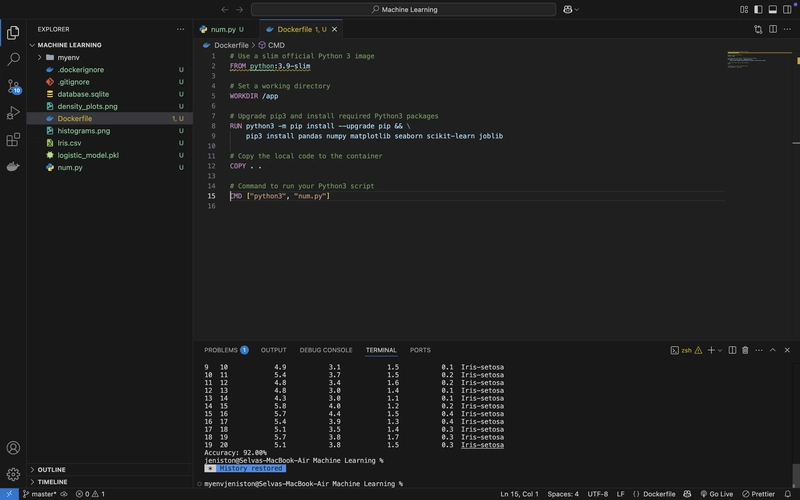Image resolution: width=800 pixels, height=500 pixels.
Task: Click the Machine Learning command center search box
Action: (403, 9)
